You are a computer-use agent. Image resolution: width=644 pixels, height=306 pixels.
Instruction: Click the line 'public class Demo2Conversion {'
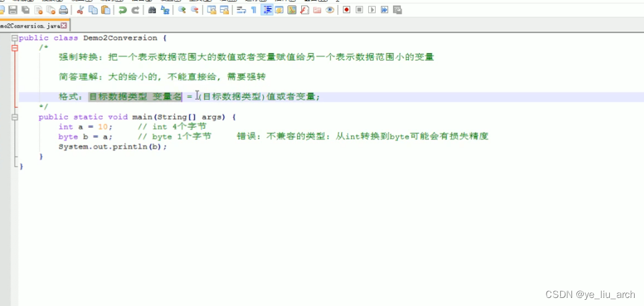pyautogui.click(x=93, y=38)
